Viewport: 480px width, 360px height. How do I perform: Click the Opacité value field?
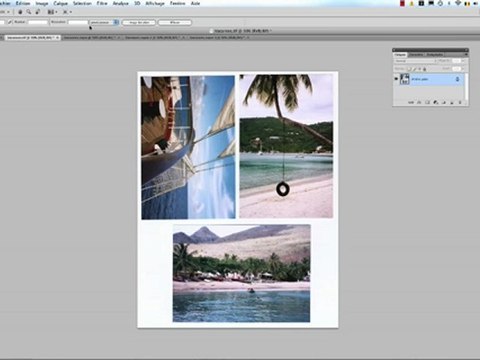point(456,61)
